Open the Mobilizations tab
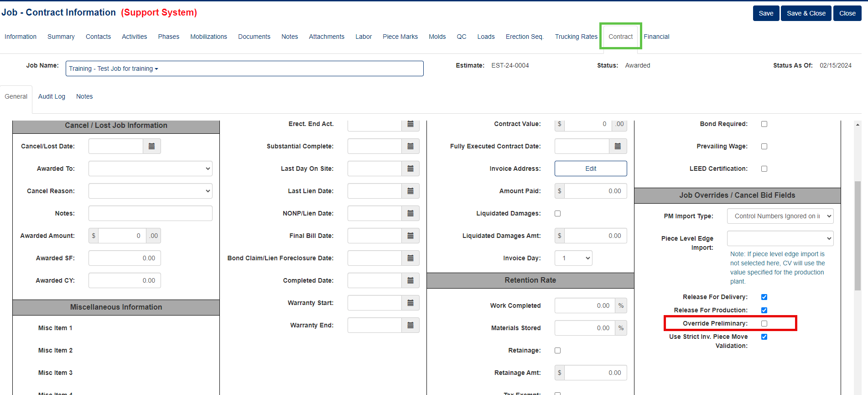This screenshot has height=395, width=868. tap(208, 37)
